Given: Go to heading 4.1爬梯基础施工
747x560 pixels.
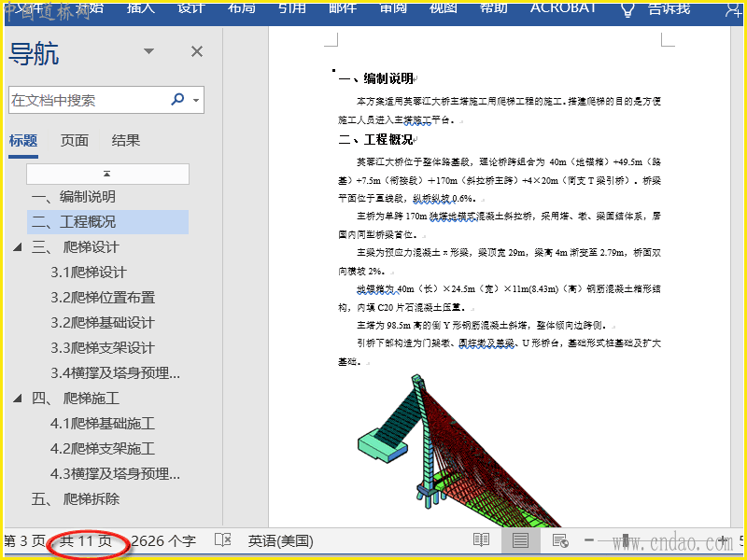Looking at the screenshot, I should (103, 424).
